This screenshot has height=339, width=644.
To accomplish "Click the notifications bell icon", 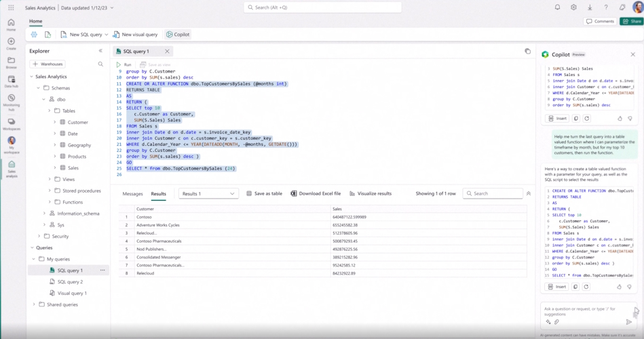I will pyautogui.click(x=557, y=7).
